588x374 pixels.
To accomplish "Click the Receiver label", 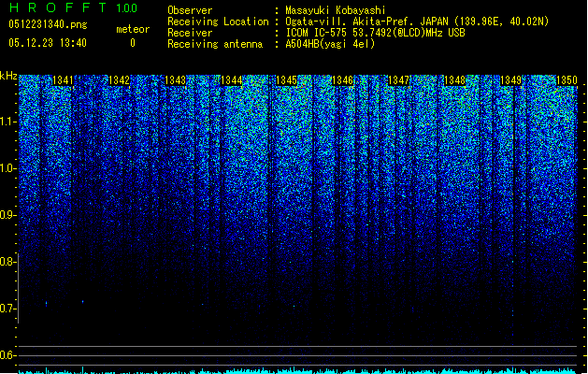I will (x=190, y=33).
